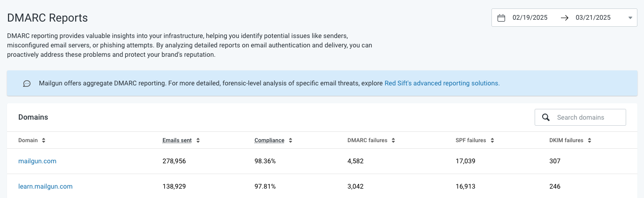Click the speech bubble icon in info banner
The image size is (644, 198).
pyautogui.click(x=27, y=84)
